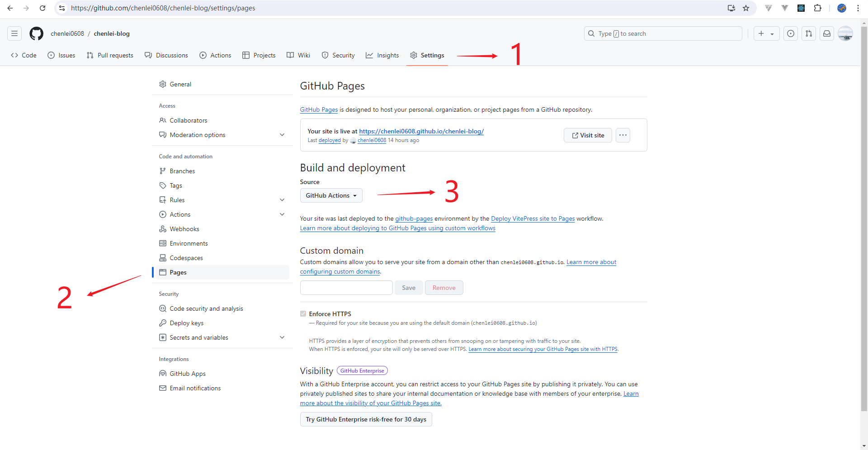Viewport: 868px width, 450px height.
Task: Open the Wiki tab
Action: click(298, 55)
